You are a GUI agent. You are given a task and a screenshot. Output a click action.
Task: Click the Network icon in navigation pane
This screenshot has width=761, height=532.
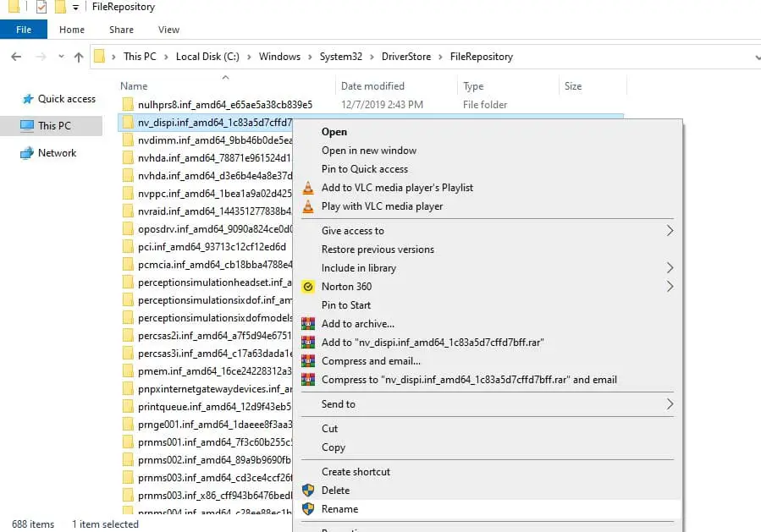[27, 153]
